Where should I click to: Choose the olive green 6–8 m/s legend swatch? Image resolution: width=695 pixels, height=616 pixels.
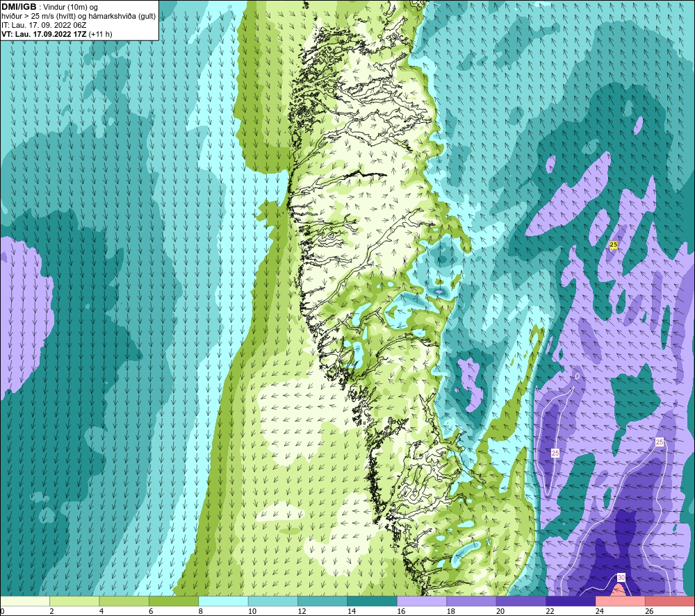(174, 601)
